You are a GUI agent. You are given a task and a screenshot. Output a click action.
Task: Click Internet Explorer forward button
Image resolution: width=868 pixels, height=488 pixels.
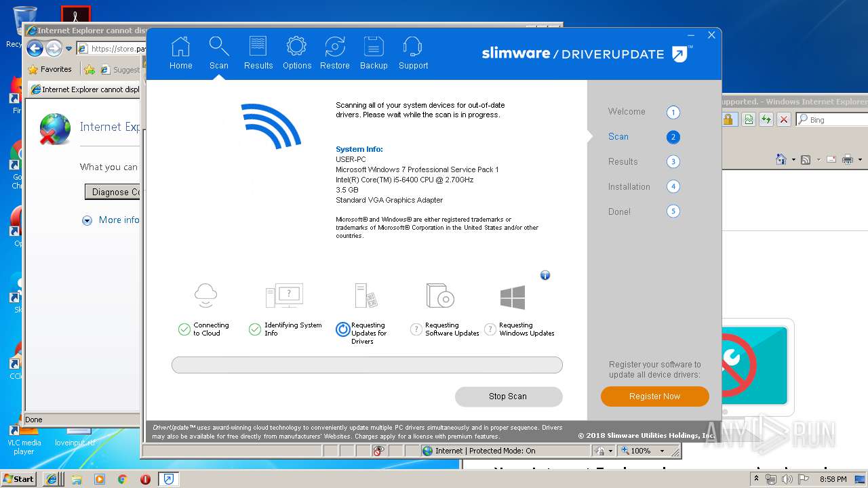tap(54, 48)
